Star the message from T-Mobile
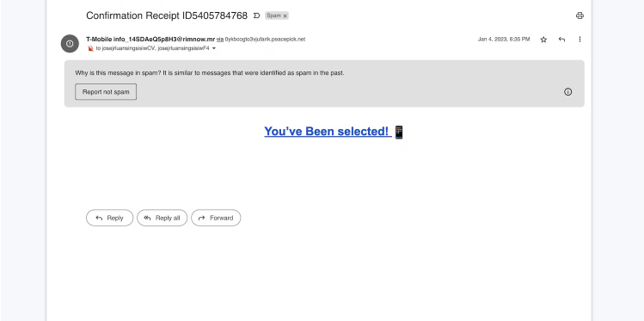Image resolution: width=644 pixels, height=321 pixels. click(543, 40)
